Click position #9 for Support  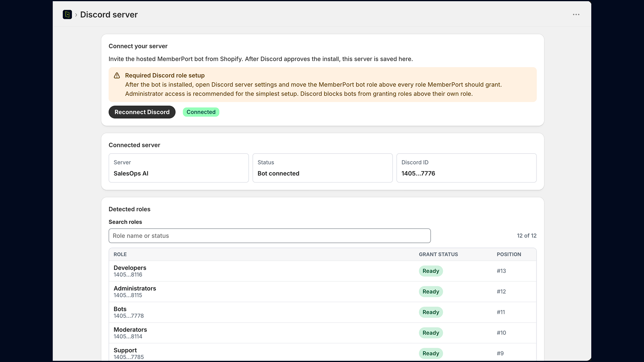tap(500, 354)
